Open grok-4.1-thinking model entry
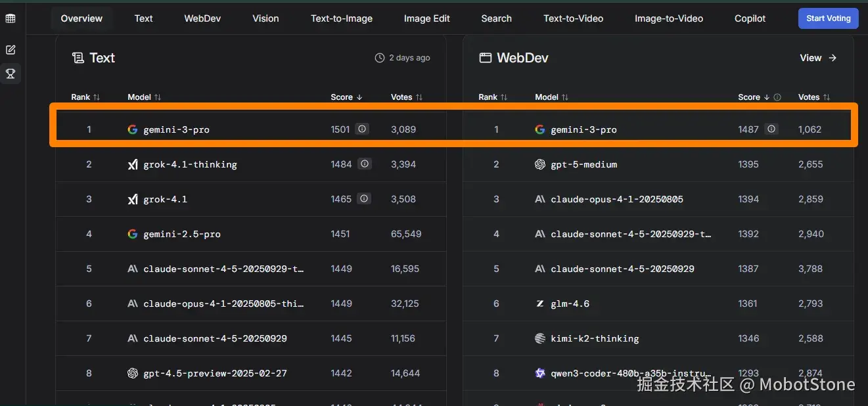868x406 pixels. [x=190, y=164]
